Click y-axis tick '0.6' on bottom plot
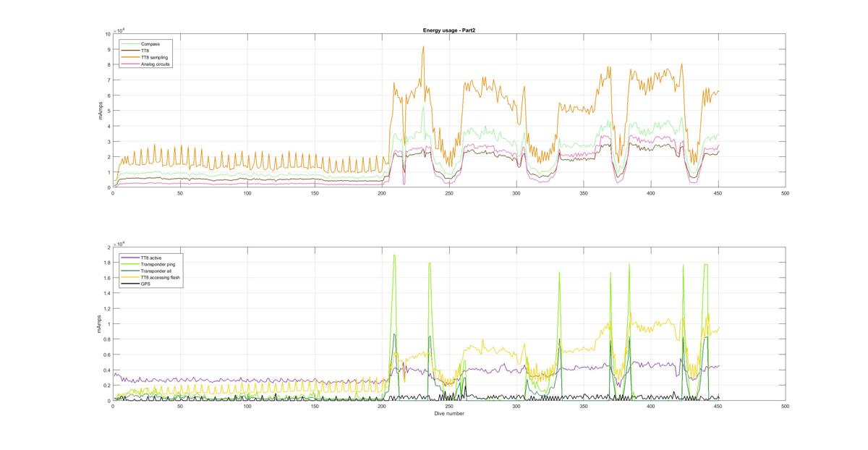 tap(107, 355)
